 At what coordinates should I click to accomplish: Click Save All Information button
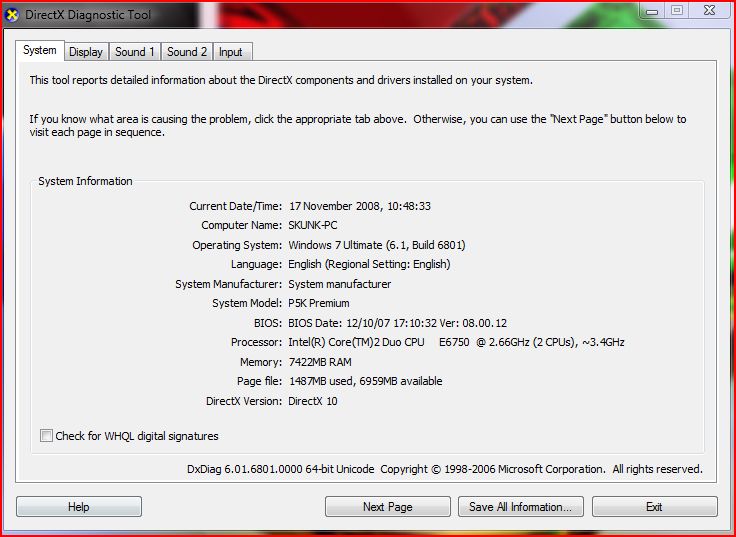tap(521, 506)
